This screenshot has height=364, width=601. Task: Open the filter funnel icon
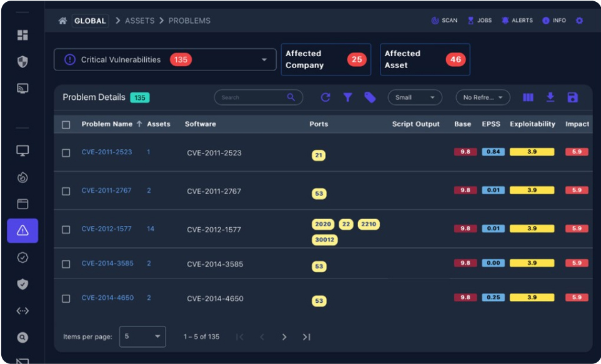click(347, 97)
